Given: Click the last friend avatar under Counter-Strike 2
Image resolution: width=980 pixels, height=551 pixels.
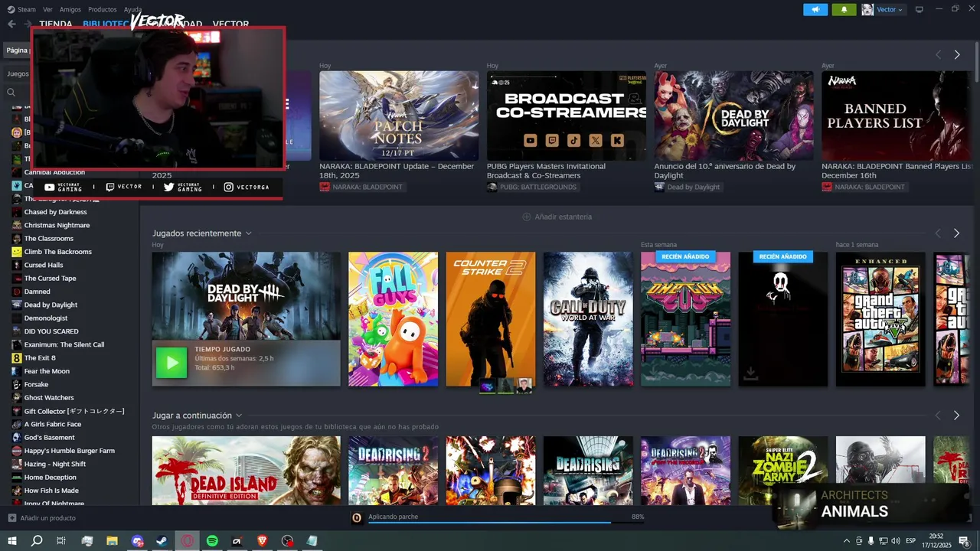Looking at the screenshot, I should tap(524, 386).
